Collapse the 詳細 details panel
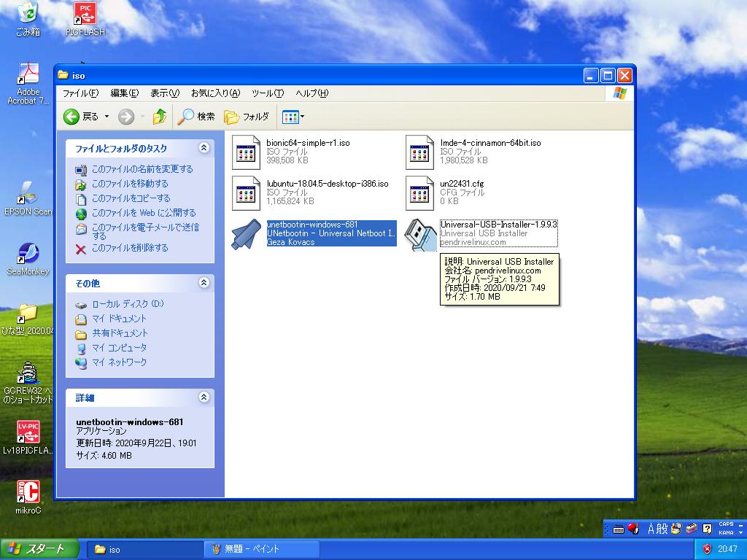 click(205, 397)
